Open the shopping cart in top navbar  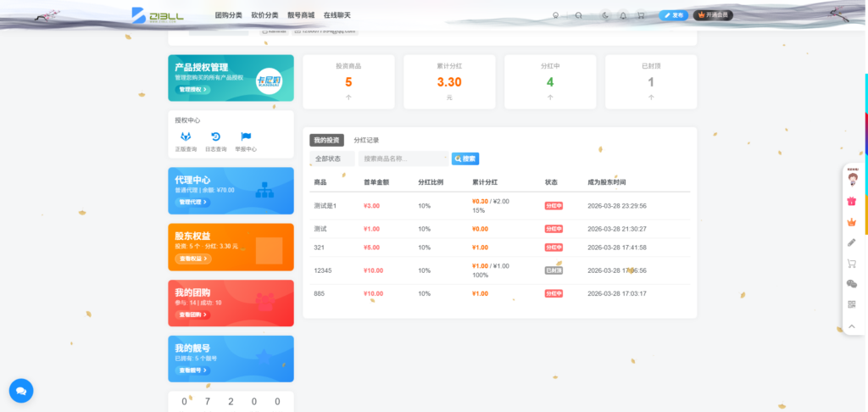click(x=641, y=15)
